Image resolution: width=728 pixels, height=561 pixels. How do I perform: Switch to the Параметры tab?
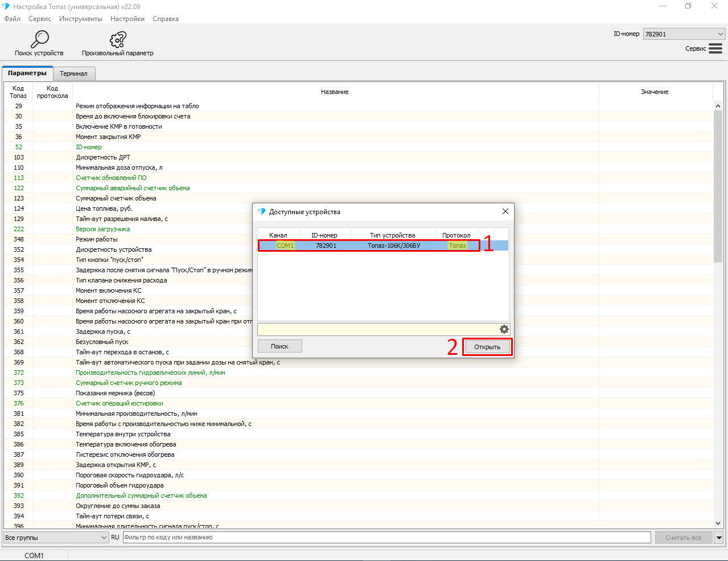click(x=27, y=73)
